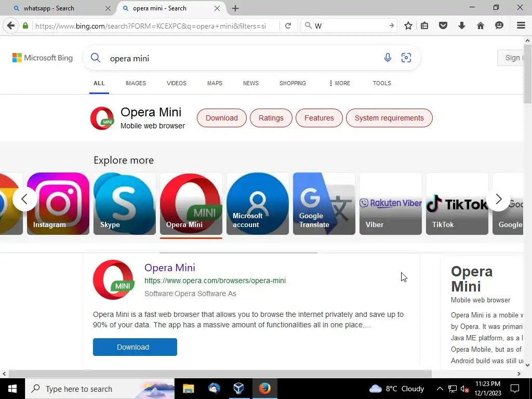Click the Firefox taskbar icon
532x399 pixels.
tap(264, 389)
